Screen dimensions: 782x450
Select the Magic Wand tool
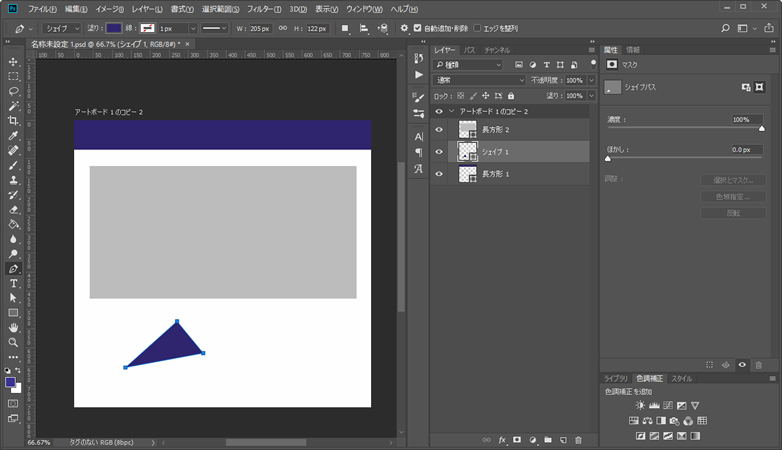[x=13, y=106]
